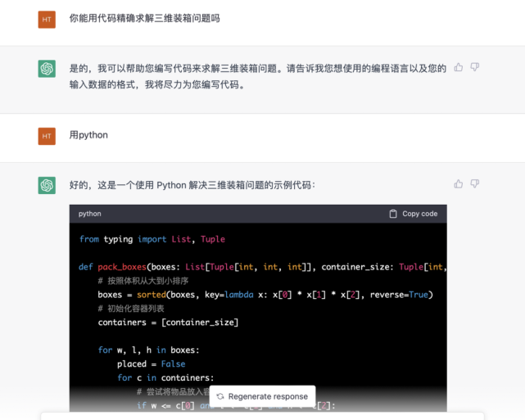The image size is (525, 420).
Task: Like the Python example code response
Action: click(459, 183)
